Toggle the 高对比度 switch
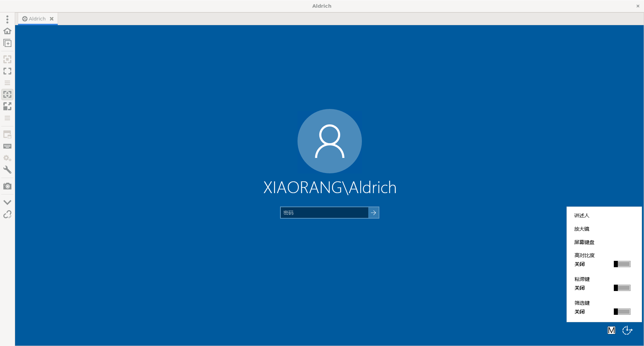Viewport: 644px width, 346px height. (x=622, y=264)
